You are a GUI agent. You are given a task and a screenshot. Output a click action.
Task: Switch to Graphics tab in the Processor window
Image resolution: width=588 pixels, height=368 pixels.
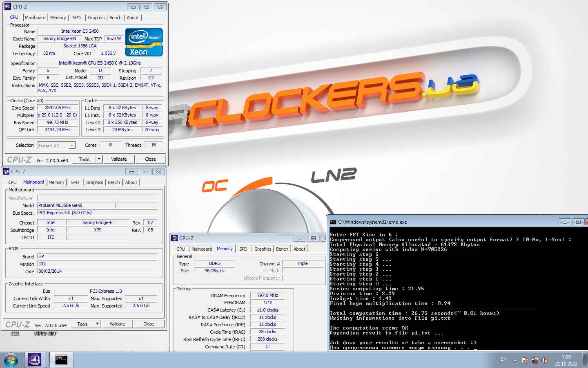click(96, 18)
